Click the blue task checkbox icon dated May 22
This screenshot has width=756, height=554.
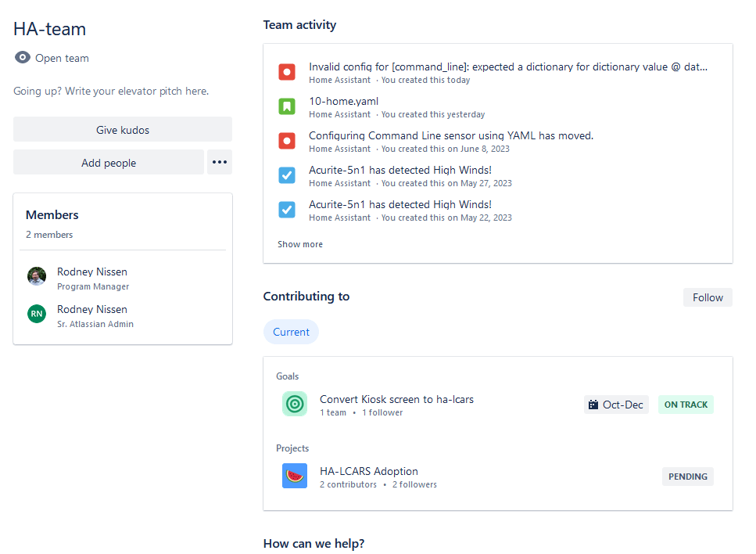tap(287, 210)
